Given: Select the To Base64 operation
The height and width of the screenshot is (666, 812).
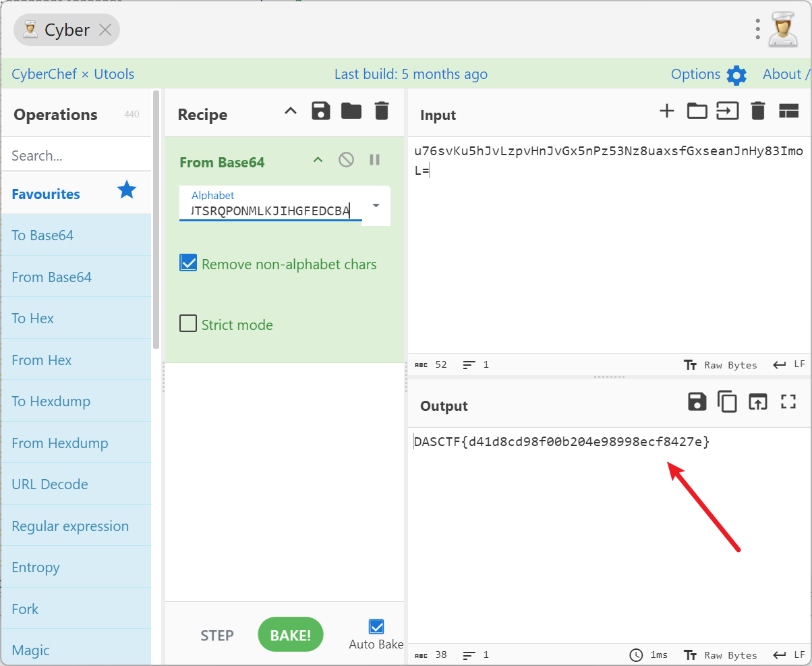Looking at the screenshot, I should (76, 235).
